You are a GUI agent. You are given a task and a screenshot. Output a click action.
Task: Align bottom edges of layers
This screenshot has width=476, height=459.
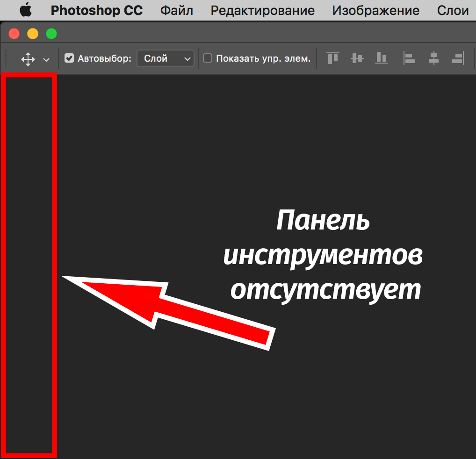[x=382, y=58]
